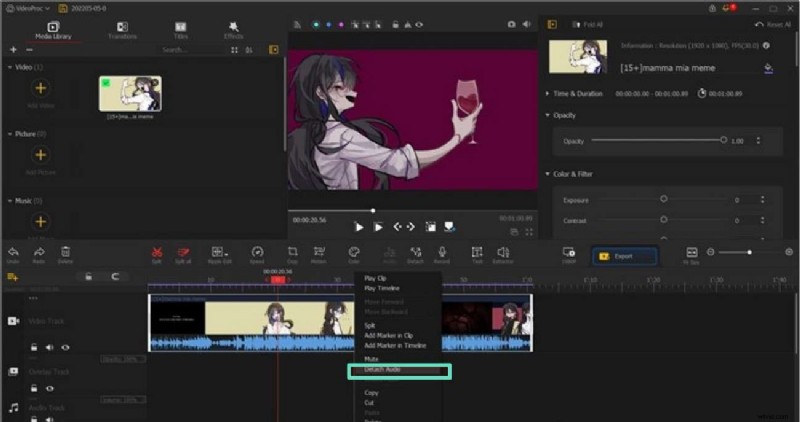The width and height of the screenshot is (800, 422).
Task: Switch to the Transitions tab
Action: (x=123, y=30)
